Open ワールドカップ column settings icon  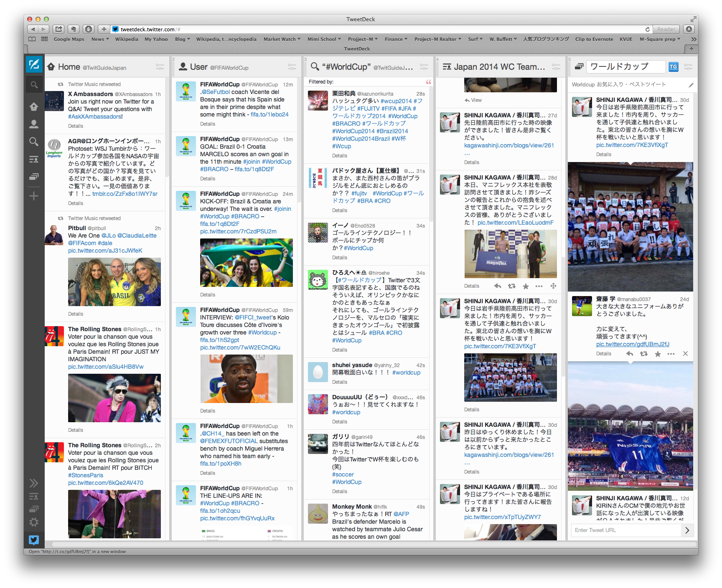pyautogui.click(x=688, y=67)
